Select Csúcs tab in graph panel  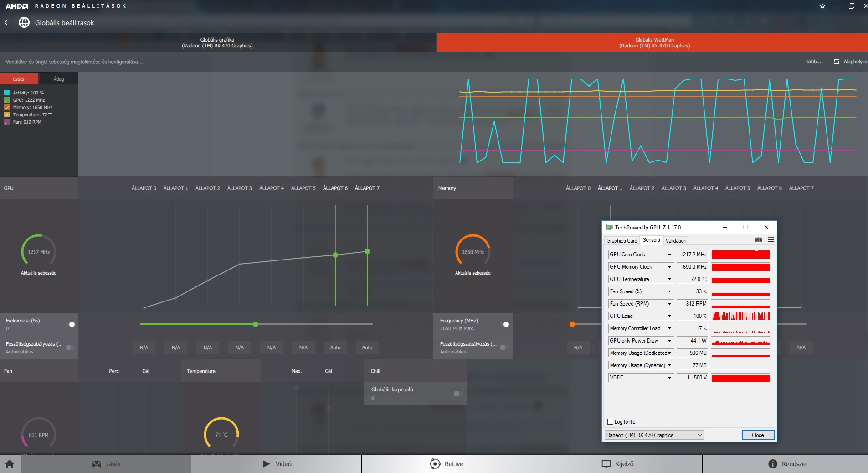tap(19, 79)
